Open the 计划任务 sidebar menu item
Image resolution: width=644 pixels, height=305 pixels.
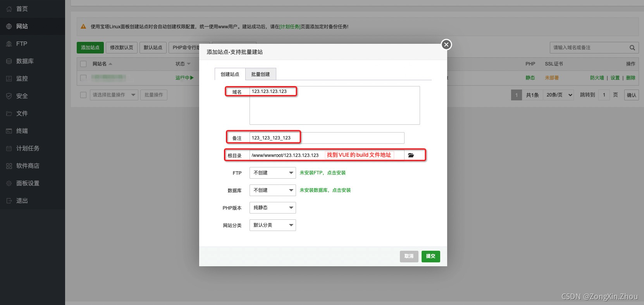33,148
